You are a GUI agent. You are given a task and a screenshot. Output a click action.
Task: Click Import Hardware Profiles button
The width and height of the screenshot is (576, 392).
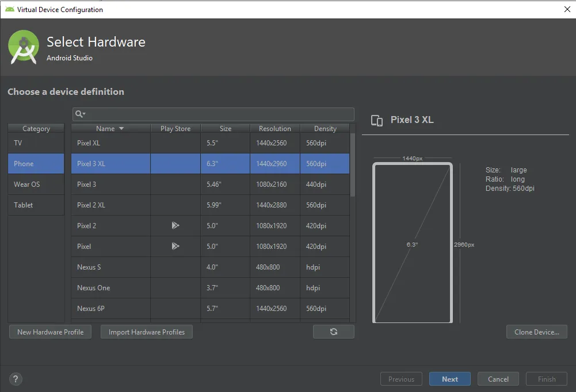(x=147, y=332)
